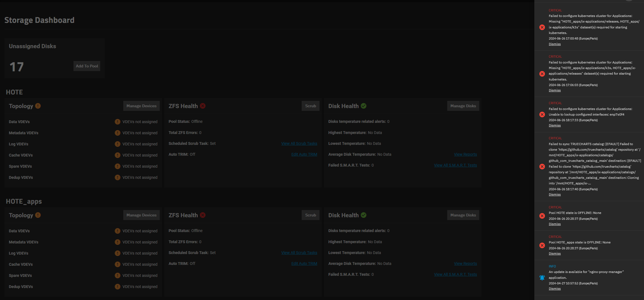Open Manage Devices for the HOTE pool
This screenshot has height=300, width=644.
pos(141,106)
